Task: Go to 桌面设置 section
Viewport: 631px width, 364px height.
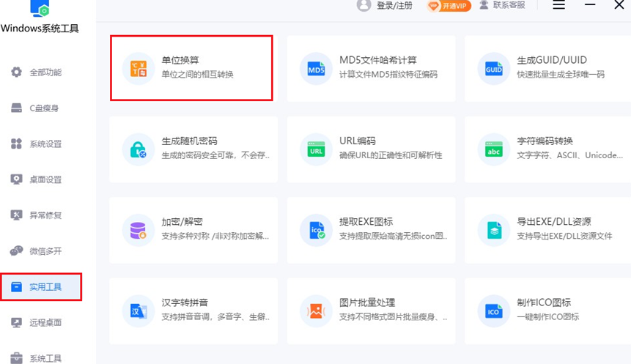Action: [x=45, y=179]
